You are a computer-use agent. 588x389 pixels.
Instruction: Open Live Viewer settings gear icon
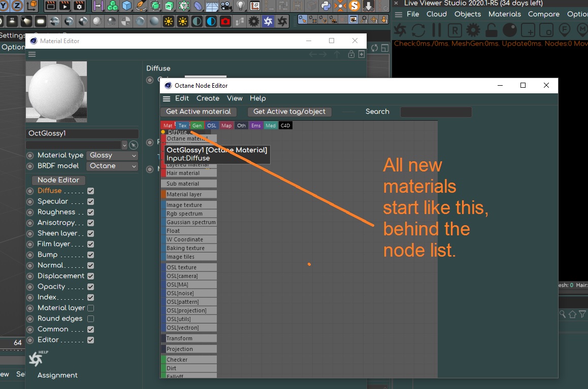473,30
